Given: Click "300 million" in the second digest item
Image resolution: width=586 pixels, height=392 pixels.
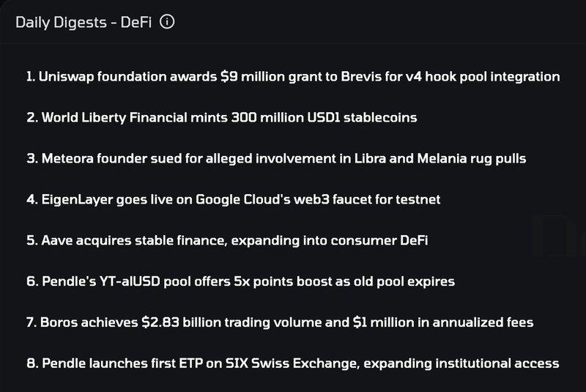Looking at the screenshot, I should [x=254, y=117].
